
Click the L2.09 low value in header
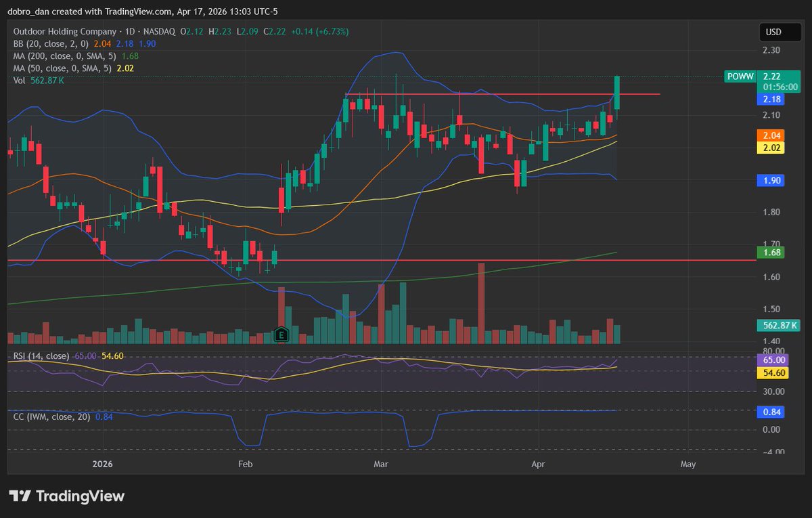pyautogui.click(x=249, y=32)
